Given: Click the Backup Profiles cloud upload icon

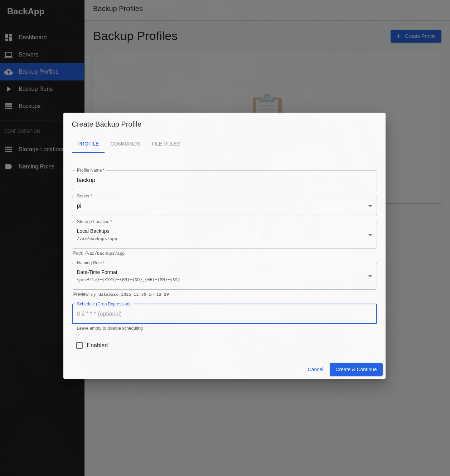Looking at the screenshot, I should click(x=9, y=72).
